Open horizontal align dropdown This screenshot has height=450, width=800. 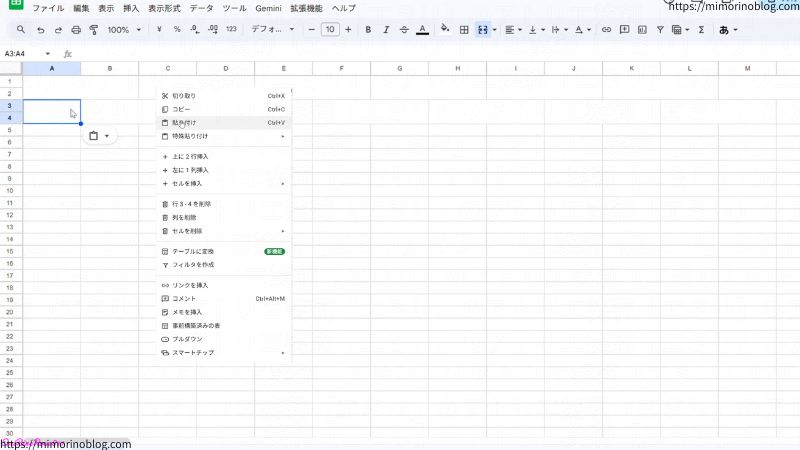point(513,30)
